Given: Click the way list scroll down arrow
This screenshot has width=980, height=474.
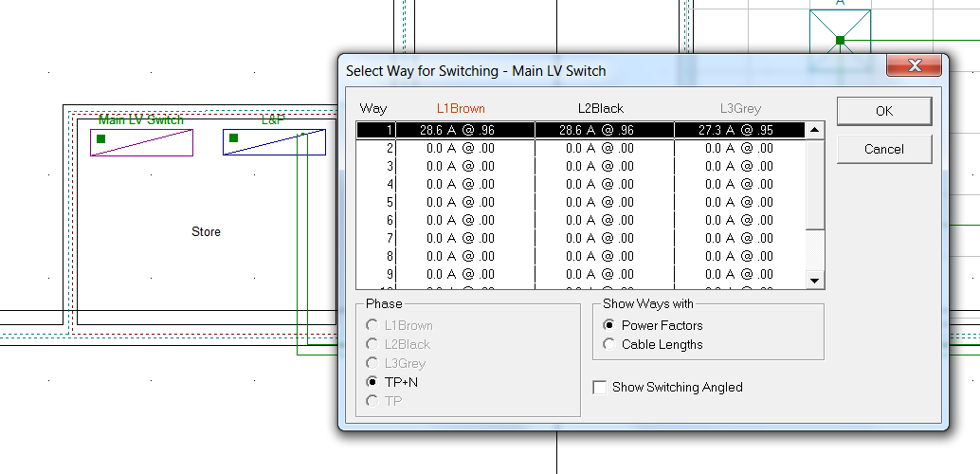Looking at the screenshot, I should (x=814, y=281).
